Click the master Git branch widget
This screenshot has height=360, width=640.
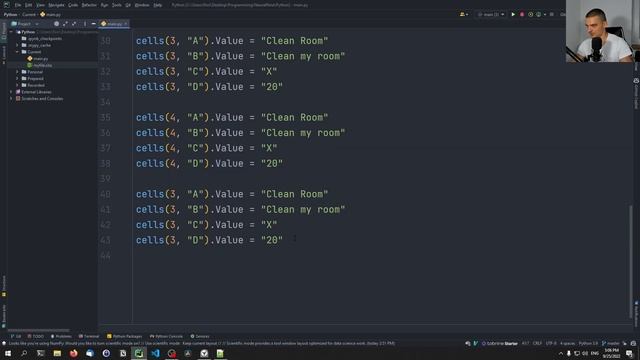(611, 343)
